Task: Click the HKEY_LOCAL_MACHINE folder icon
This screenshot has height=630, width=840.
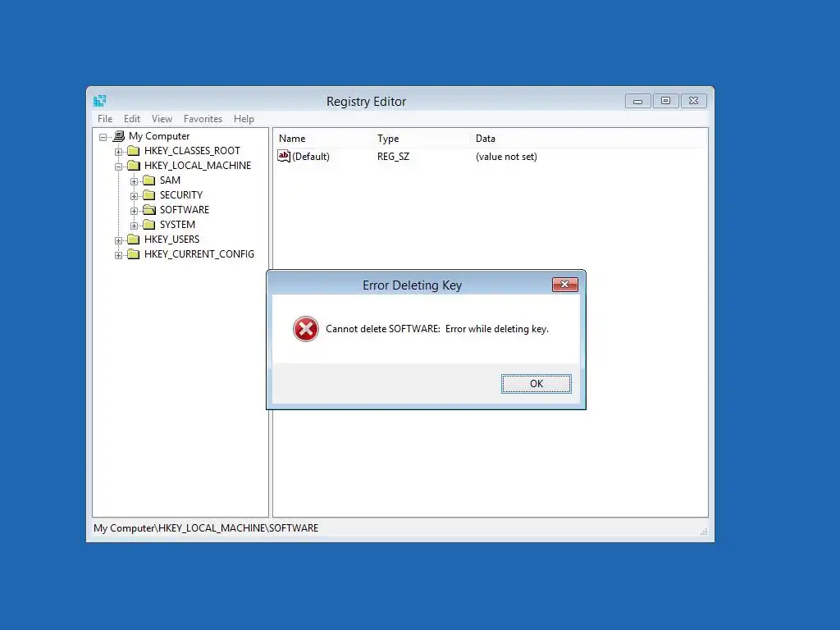Action: click(134, 166)
